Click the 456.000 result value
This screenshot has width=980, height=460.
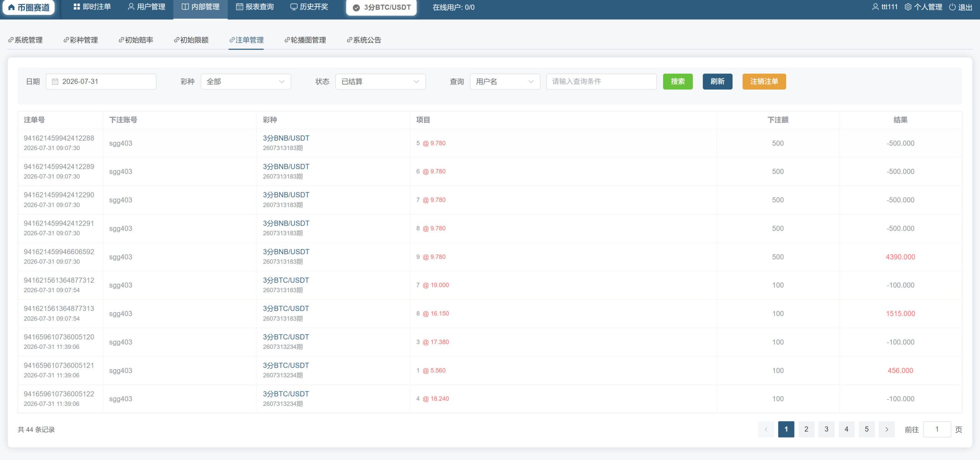coord(900,371)
